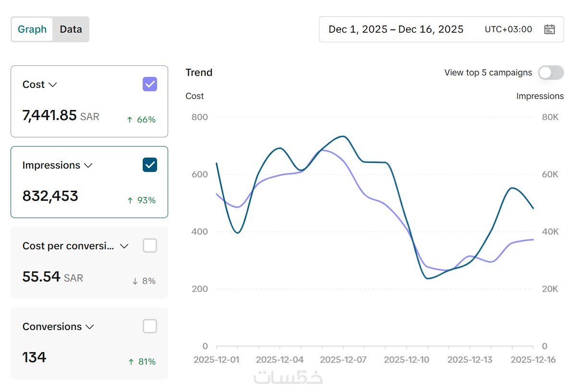Switch to the Graph tab
This screenshot has width=577, height=392.
coord(32,29)
